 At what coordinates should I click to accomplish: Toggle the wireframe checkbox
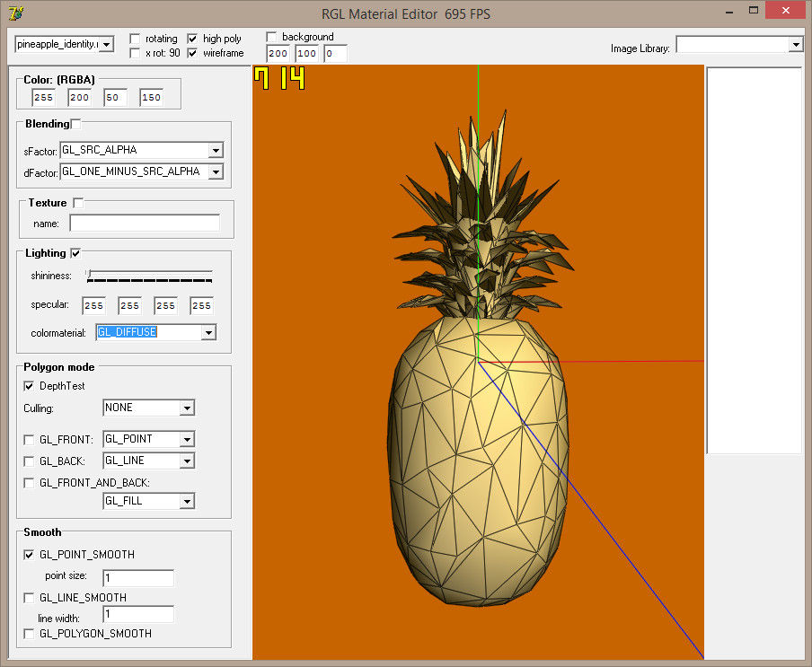pyautogui.click(x=192, y=53)
